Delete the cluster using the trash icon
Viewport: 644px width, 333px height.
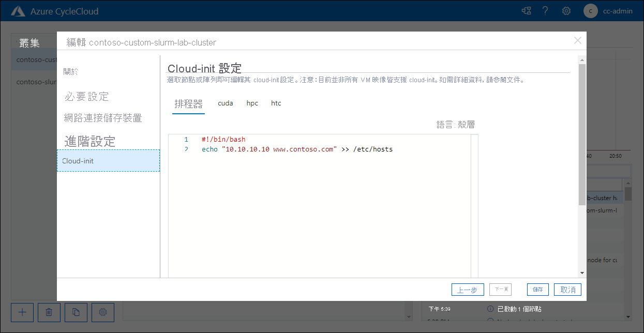pyautogui.click(x=49, y=312)
